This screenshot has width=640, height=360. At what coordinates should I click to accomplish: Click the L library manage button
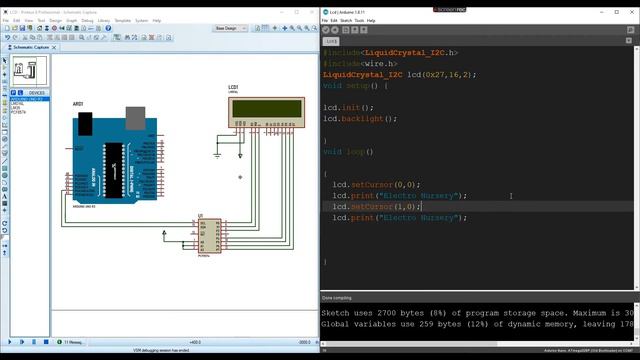[20, 93]
